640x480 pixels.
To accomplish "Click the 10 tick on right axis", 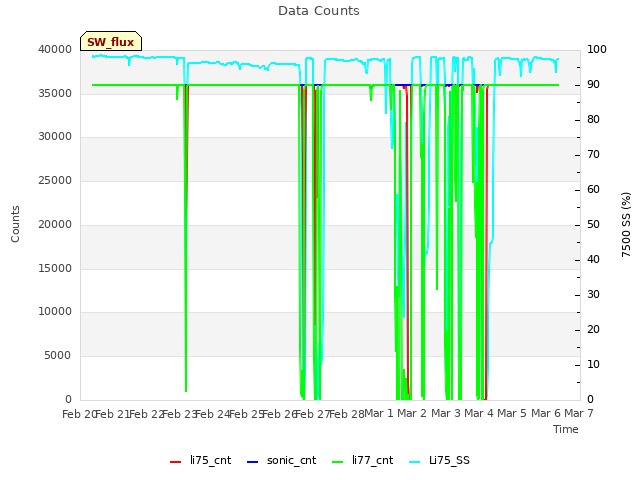I will (x=593, y=364).
